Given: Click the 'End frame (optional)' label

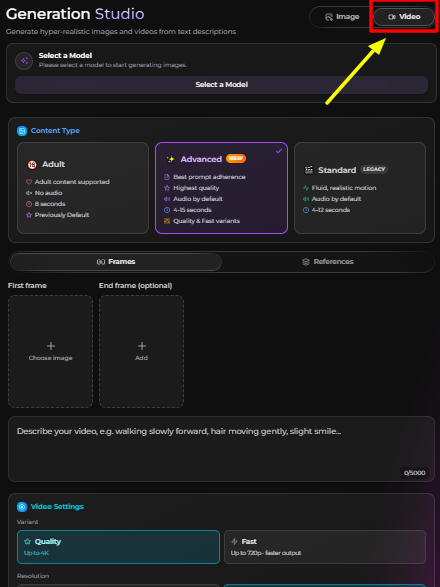Looking at the screenshot, I should pos(136,286).
